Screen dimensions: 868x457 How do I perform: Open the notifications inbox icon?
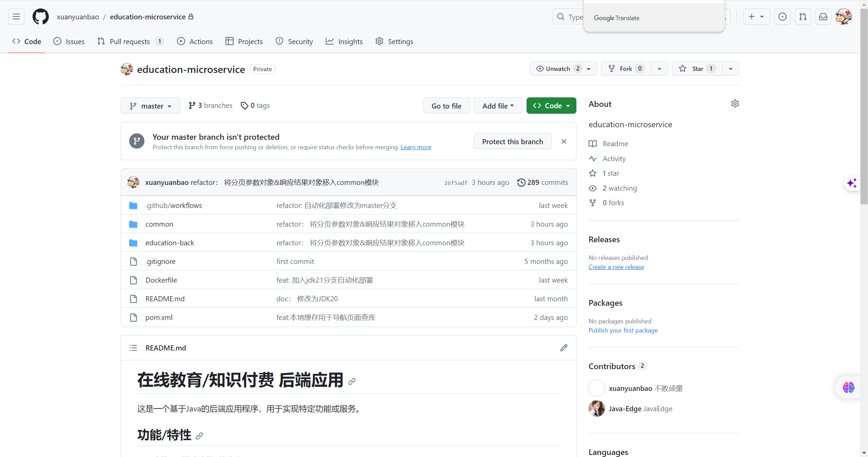point(823,17)
